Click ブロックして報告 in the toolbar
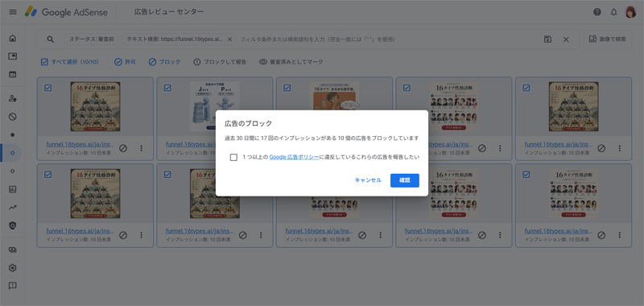 220,62
